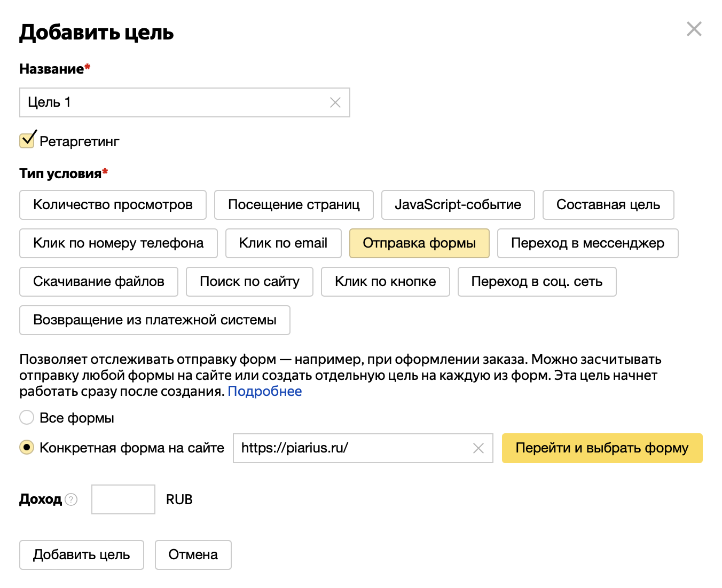This screenshot has height=588, width=722.
Task: Open the Подробнее link
Action: click(x=265, y=391)
